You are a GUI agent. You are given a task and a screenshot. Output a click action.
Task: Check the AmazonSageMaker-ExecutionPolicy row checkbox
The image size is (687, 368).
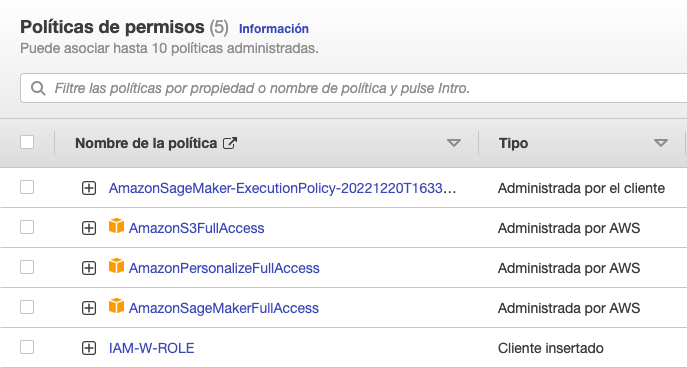click(x=27, y=188)
